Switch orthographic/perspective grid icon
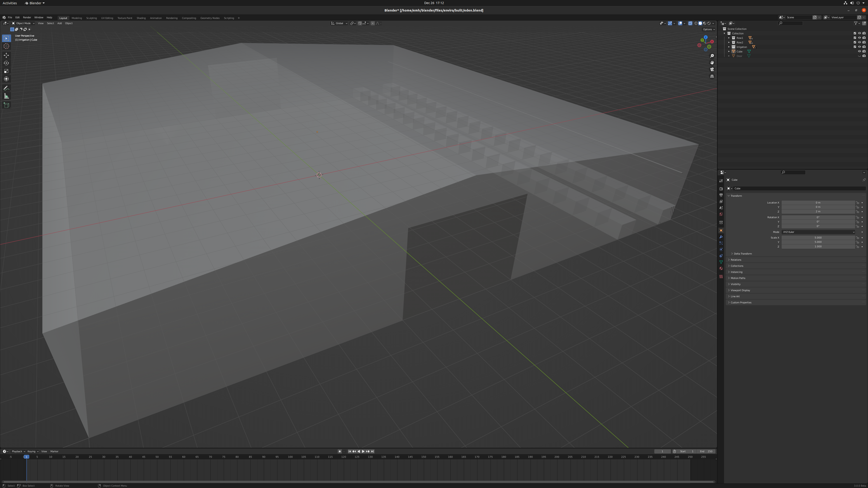The width and height of the screenshot is (868, 488). (x=712, y=76)
